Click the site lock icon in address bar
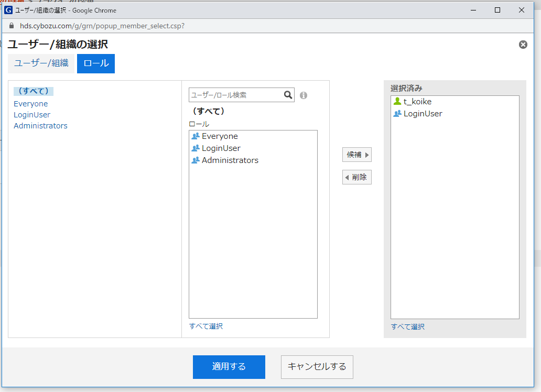The image size is (541, 392). (13, 26)
